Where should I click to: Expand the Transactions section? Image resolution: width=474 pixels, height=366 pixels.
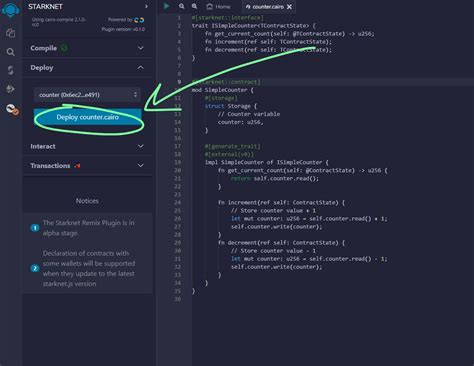pos(87,165)
